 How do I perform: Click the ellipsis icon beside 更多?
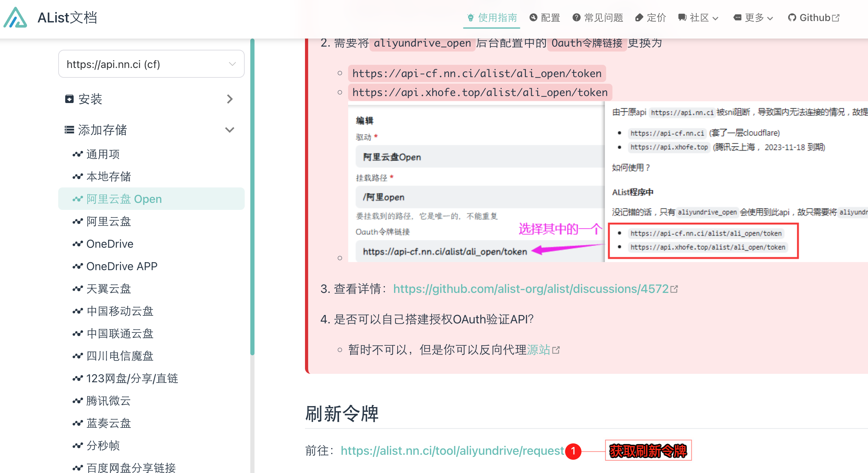pyautogui.click(x=737, y=18)
